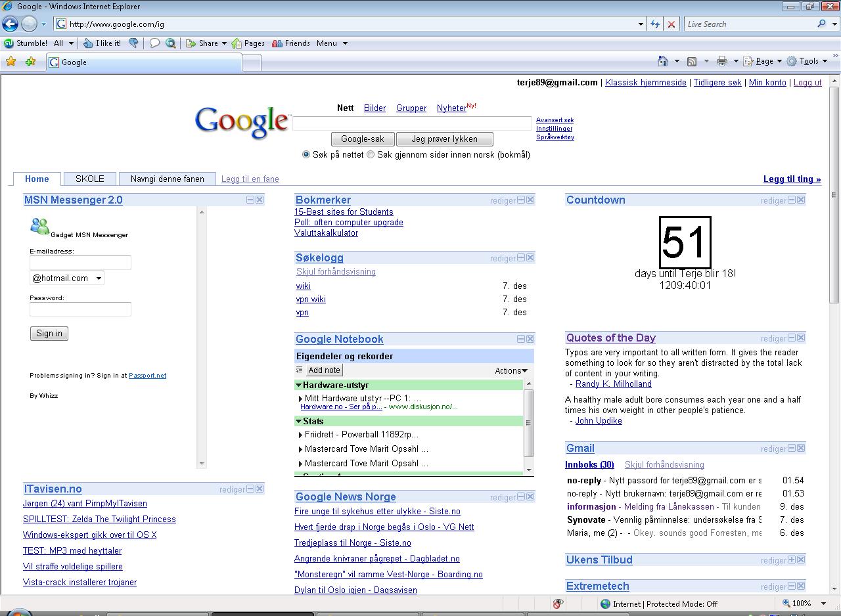The image size is (841, 616).
Task: Open the StumbleUpon Menu item
Action: tap(332, 43)
